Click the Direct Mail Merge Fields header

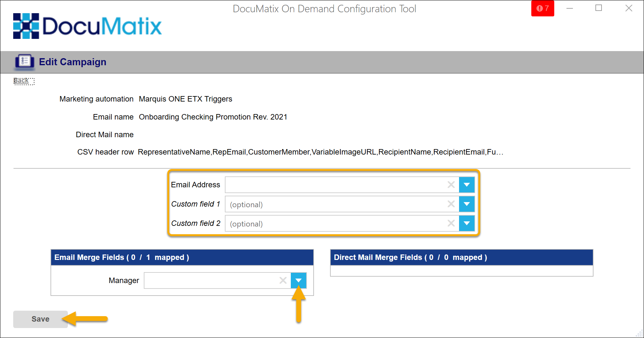[x=462, y=257]
